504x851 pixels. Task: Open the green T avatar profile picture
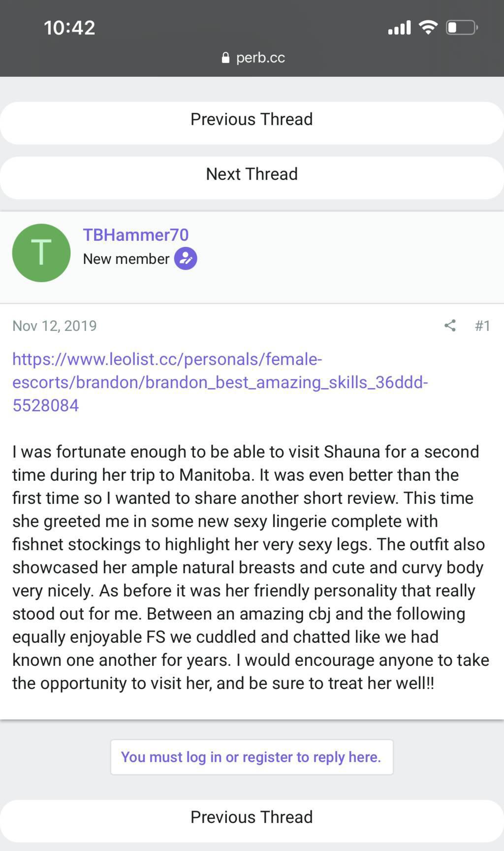(41, 253)
